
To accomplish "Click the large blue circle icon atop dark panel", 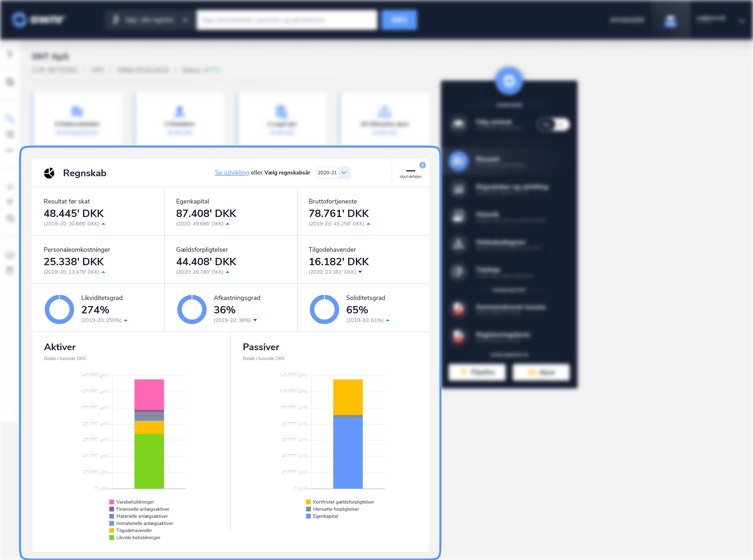I will click(x=509, y=81).
